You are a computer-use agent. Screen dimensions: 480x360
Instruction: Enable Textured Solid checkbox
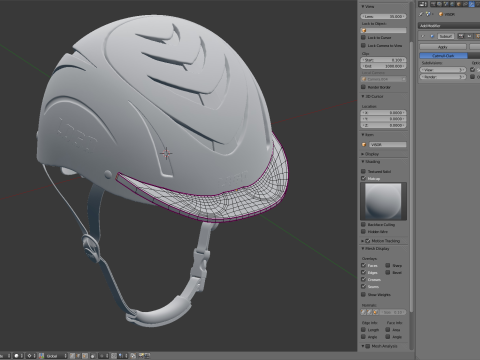(363, 171)
